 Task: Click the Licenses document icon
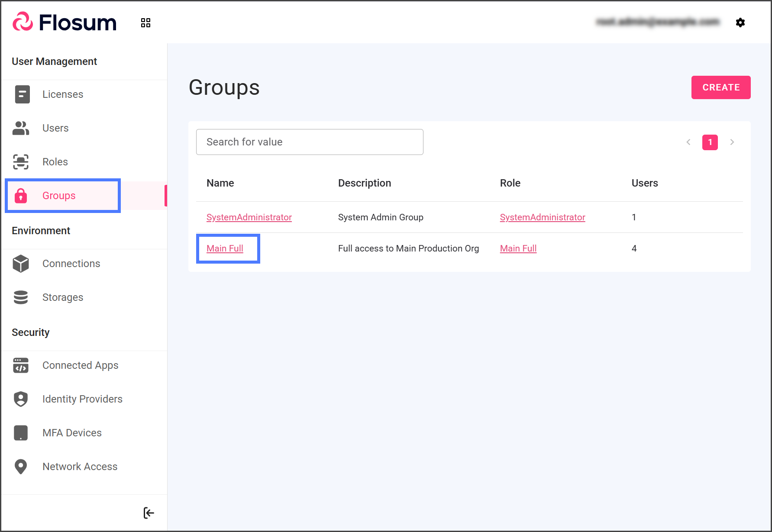22,94
